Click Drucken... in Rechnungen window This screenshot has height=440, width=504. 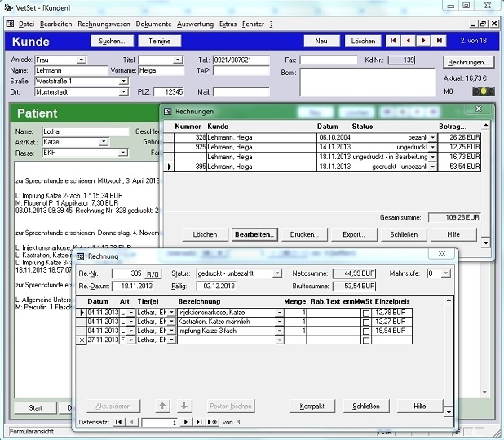point(304,234)
